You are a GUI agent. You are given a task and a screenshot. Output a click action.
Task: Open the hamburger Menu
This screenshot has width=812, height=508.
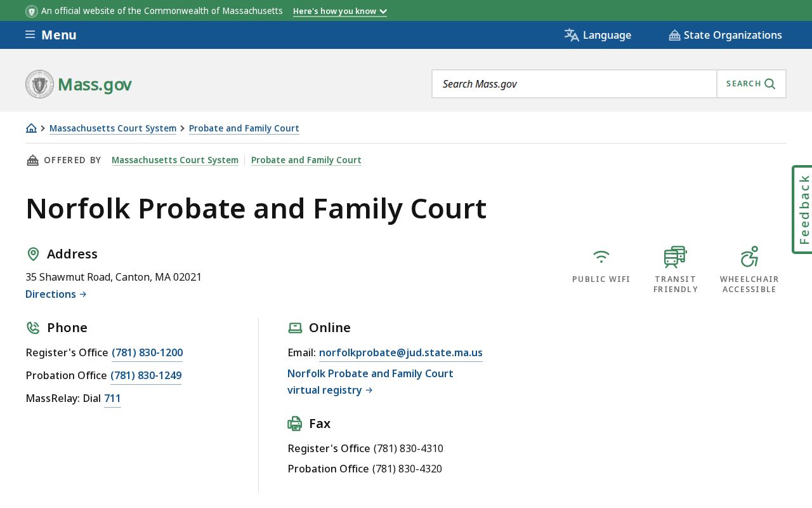pyautogui.click(x=51, y=35)
